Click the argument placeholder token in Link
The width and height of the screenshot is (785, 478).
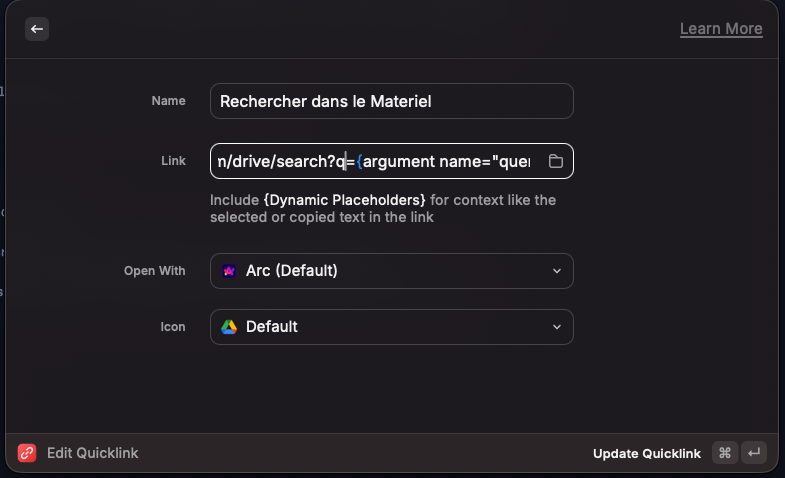[450, 161]
